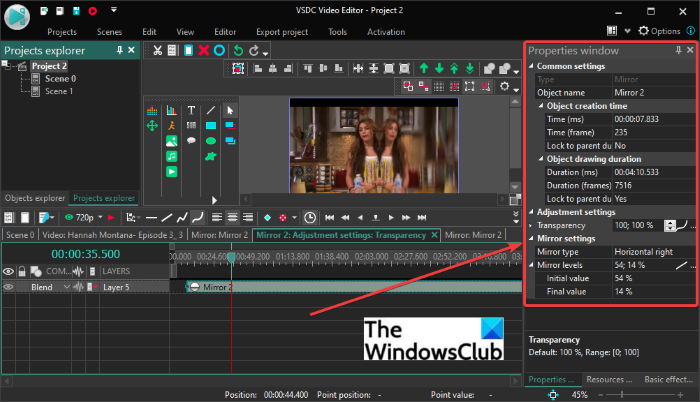Screen dimensions: 700x402
Task: Pin the Properties window
Action: [x=678, y=50]
